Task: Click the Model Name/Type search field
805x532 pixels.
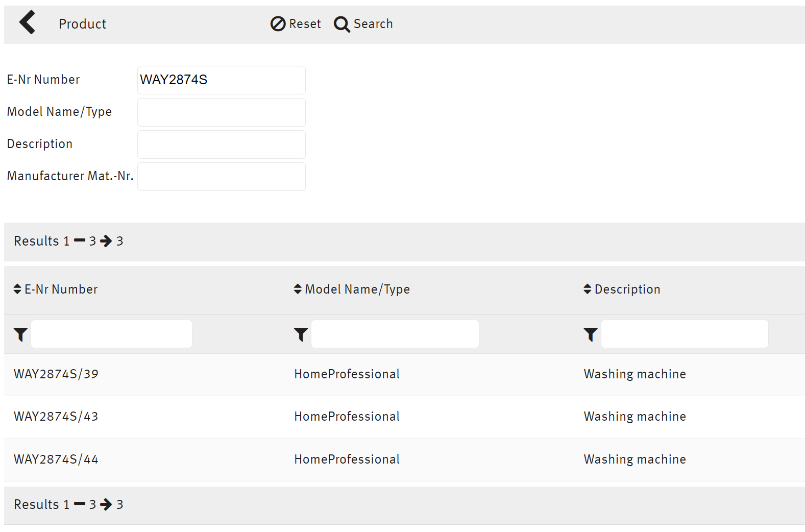Action: pos(221,112)
